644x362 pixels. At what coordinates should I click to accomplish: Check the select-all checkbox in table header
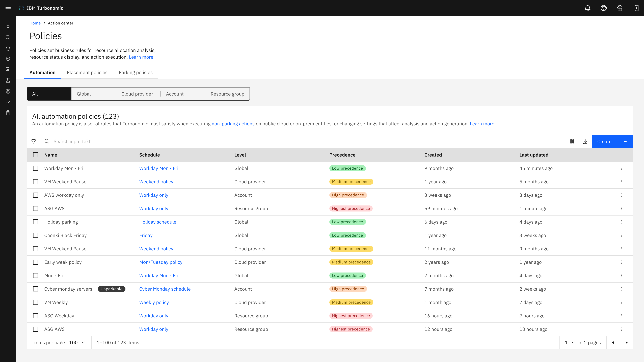click(36, 155)
